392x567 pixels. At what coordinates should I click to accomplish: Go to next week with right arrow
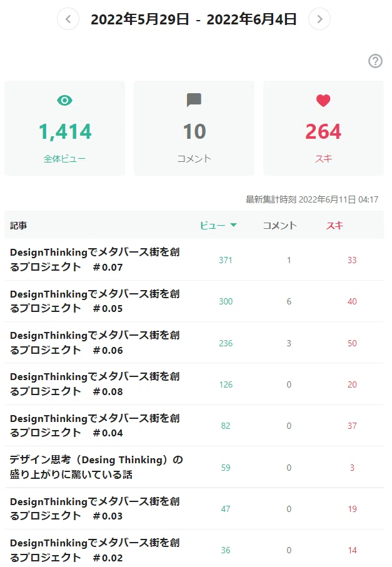click(319, 19)
